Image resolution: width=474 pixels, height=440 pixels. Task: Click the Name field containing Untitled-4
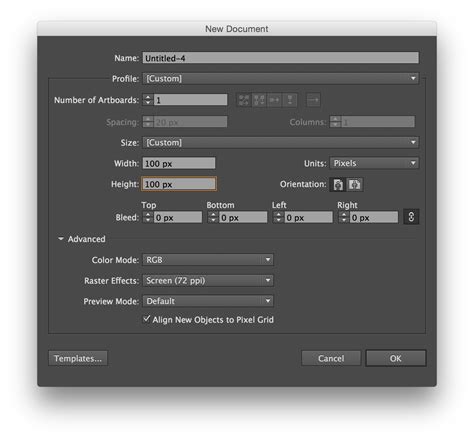point(281,58)
